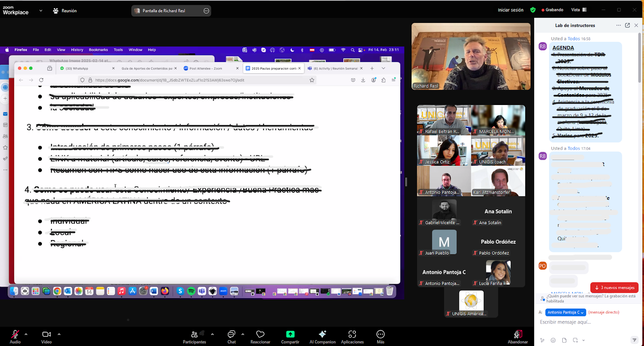This screenshot has width=644, height=346.
Task: Open AI Companion
Action: [x=322, y=337]
